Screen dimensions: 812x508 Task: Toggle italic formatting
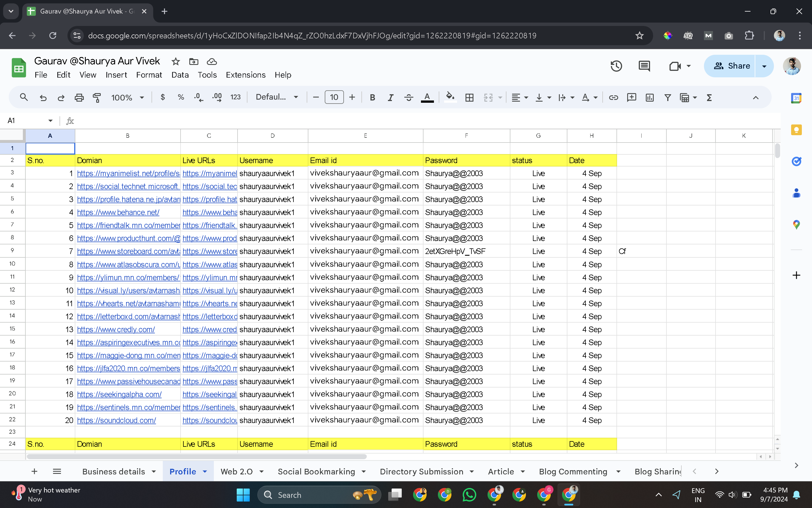click(390, 97)
